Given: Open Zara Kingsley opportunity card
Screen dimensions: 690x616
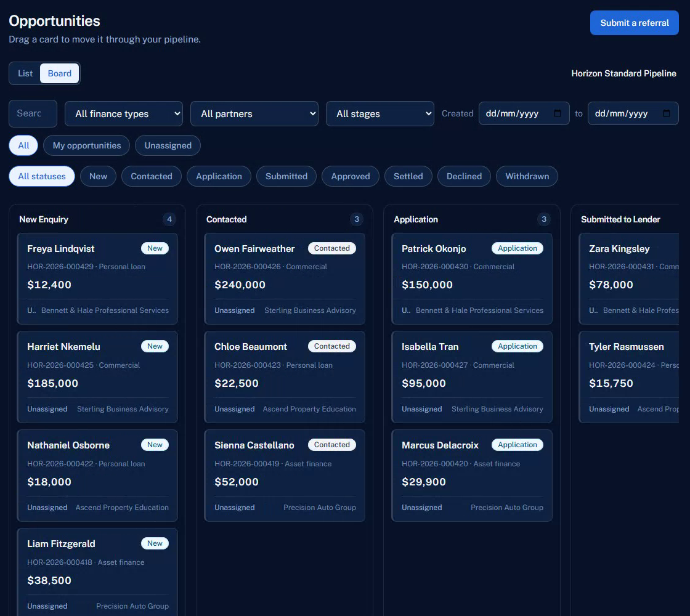Looking at the screenshot, I should point(629,279).
